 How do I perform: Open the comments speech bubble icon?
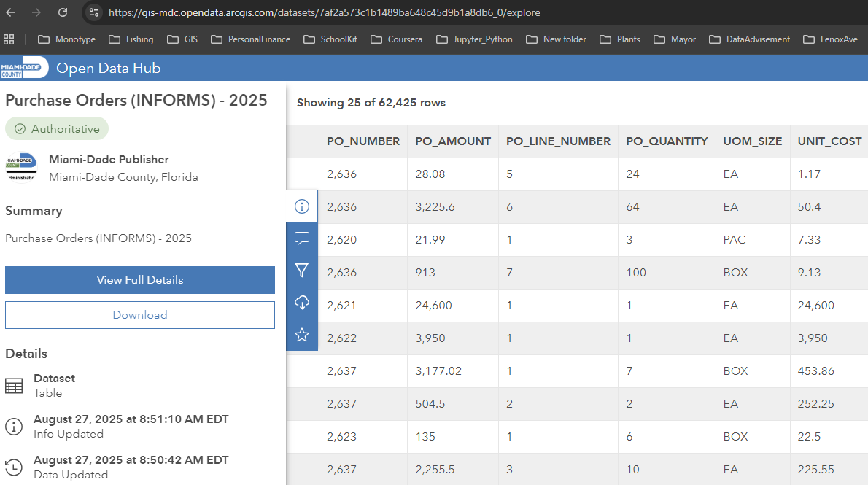click(x=302, y=238)
